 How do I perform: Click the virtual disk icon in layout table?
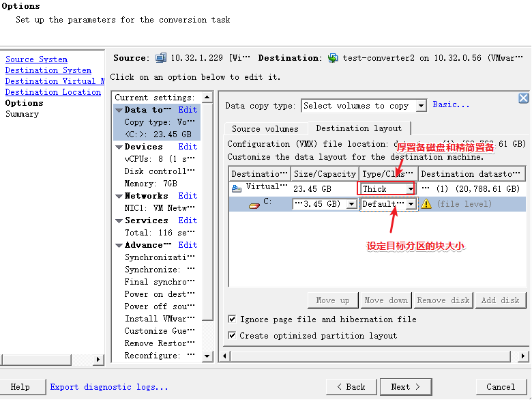[x=237, y=188]
